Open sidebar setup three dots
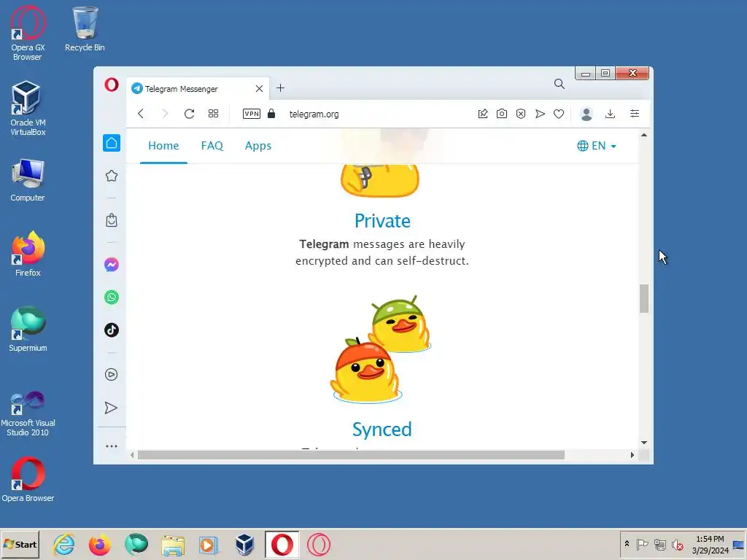Image resolution: width=747 pixels, height=560 pixels. (x=112, y=446)
